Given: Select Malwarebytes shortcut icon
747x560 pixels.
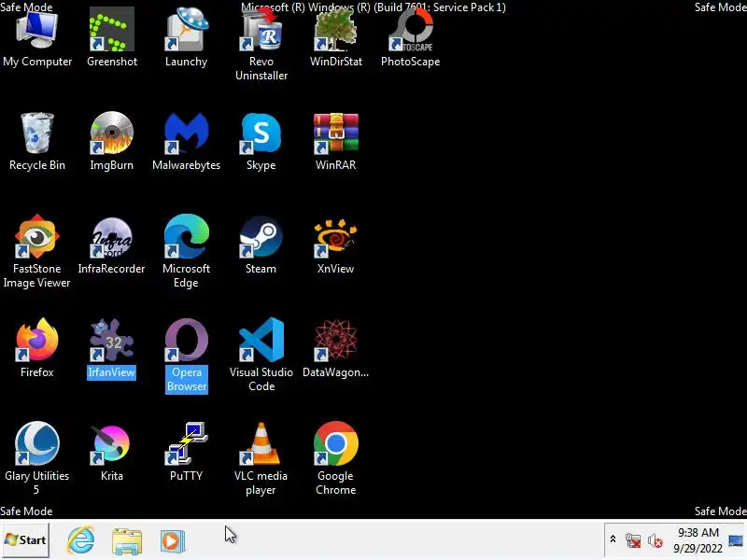Looking at the screenshot, I should pos(186,133).
